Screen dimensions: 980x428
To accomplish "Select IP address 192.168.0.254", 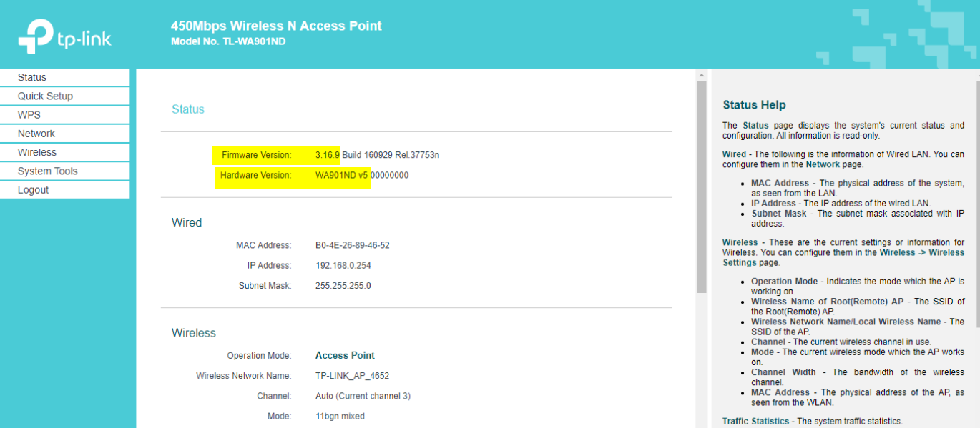I will click(x=343, y=265).
